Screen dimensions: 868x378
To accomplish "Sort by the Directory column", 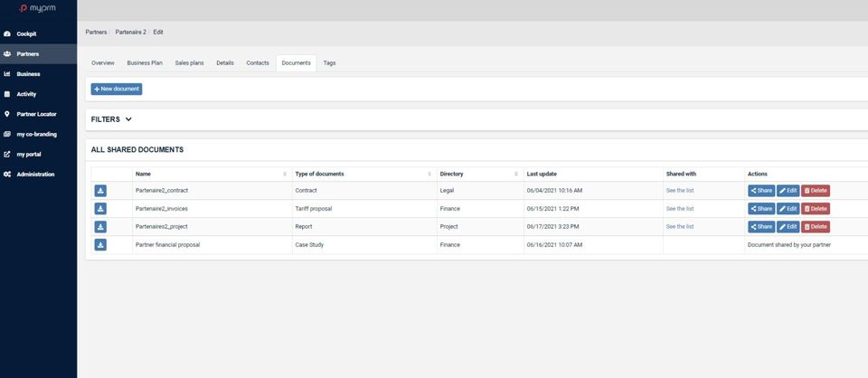I will 480,174.
